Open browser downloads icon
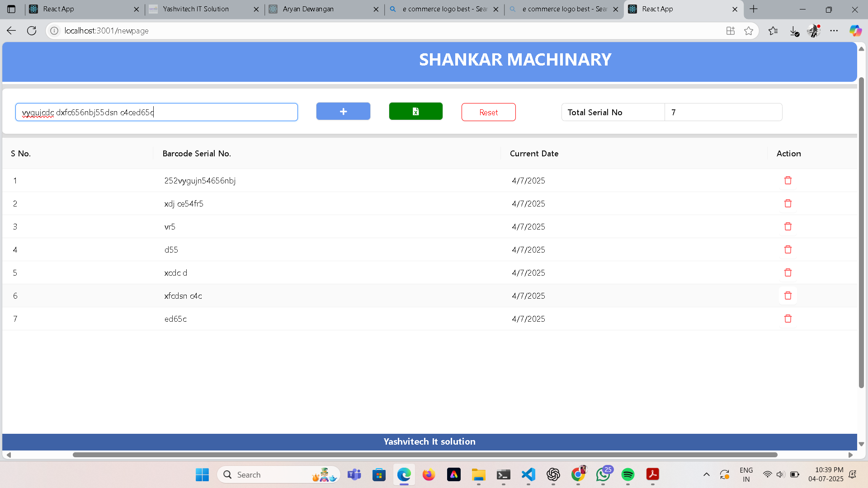The height and width of the screenshot is (488, 868). tap(794, 31)
